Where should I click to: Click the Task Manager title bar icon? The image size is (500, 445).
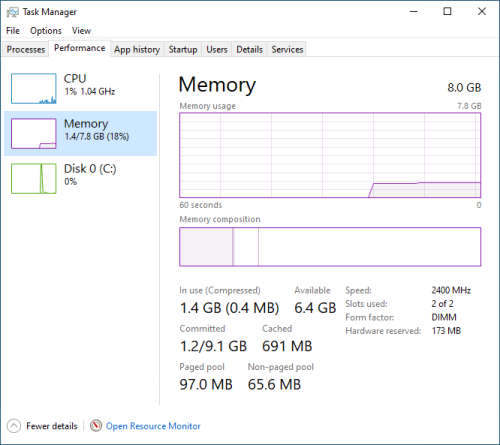point(13,12)
